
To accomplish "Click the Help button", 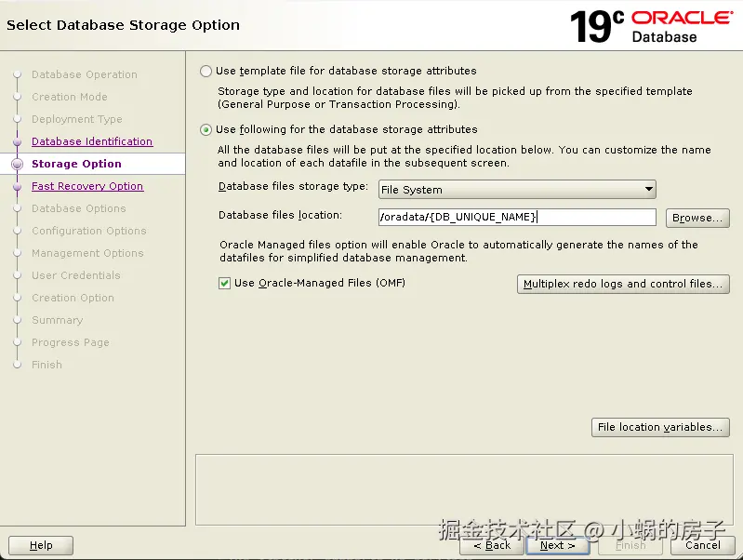I will 41,545.
